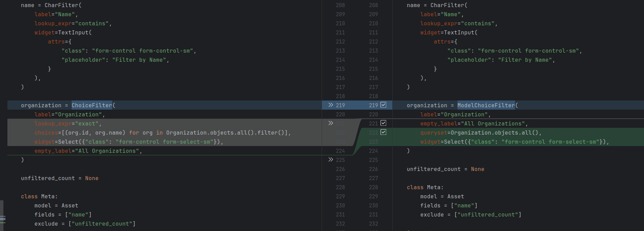
Task: Apply the change arrow at line 225
Action: (x=330, y=160)
